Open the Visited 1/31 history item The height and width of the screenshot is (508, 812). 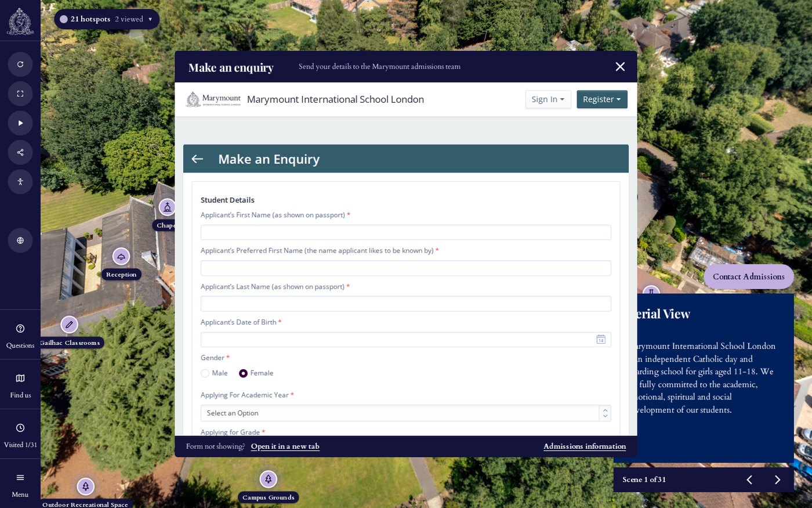coord(20,434)
